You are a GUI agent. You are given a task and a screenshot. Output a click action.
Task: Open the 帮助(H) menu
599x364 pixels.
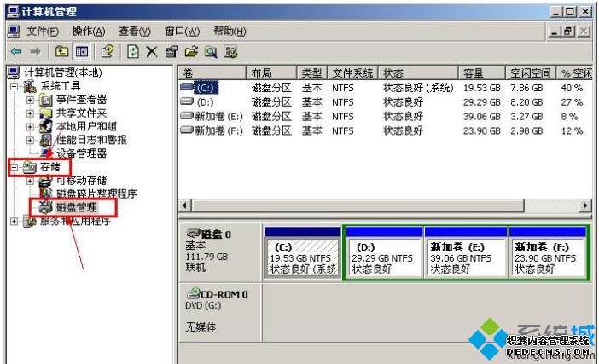pyautogui.click(x=230, y=31)
